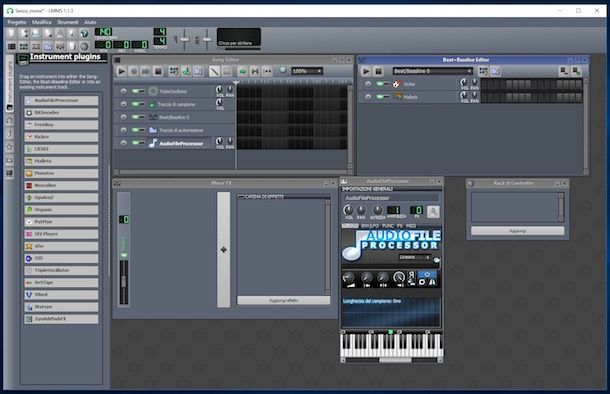Click the VOL knob on TripleOscillator track

(219, 90)
